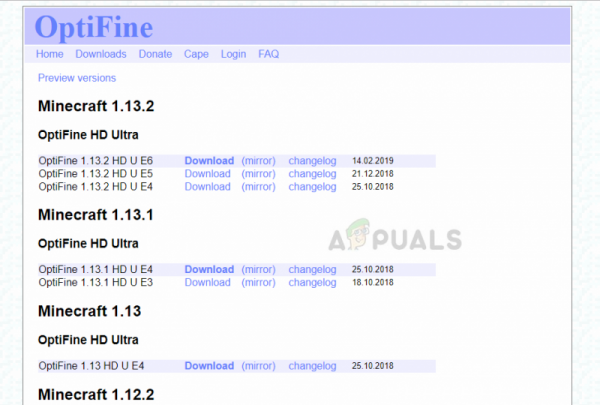Select the text OptiFine 1.13.1 HD U E4

[96, 269]
